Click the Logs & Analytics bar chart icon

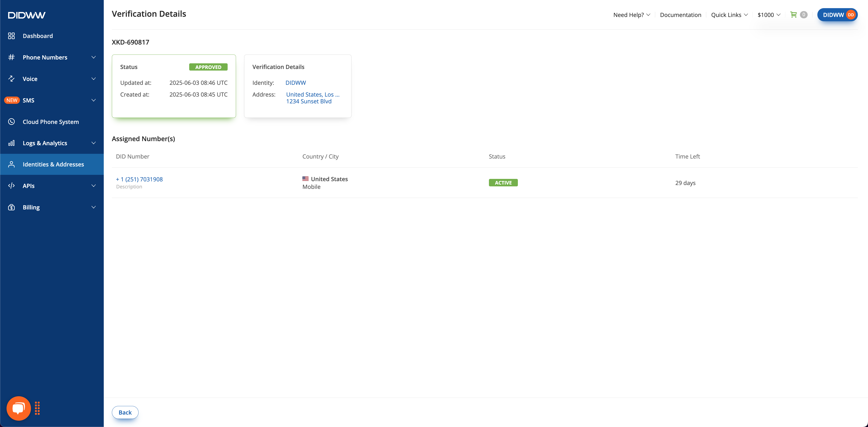(12, 143)
